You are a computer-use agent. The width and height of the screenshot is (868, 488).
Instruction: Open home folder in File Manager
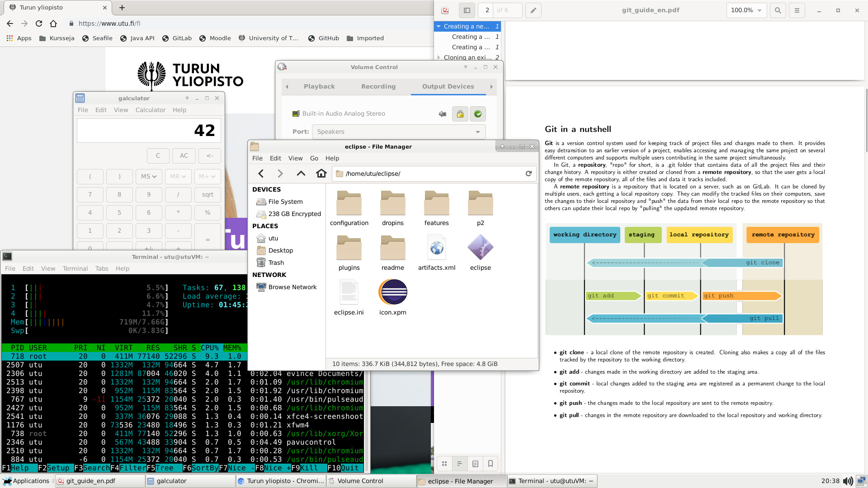321,174
